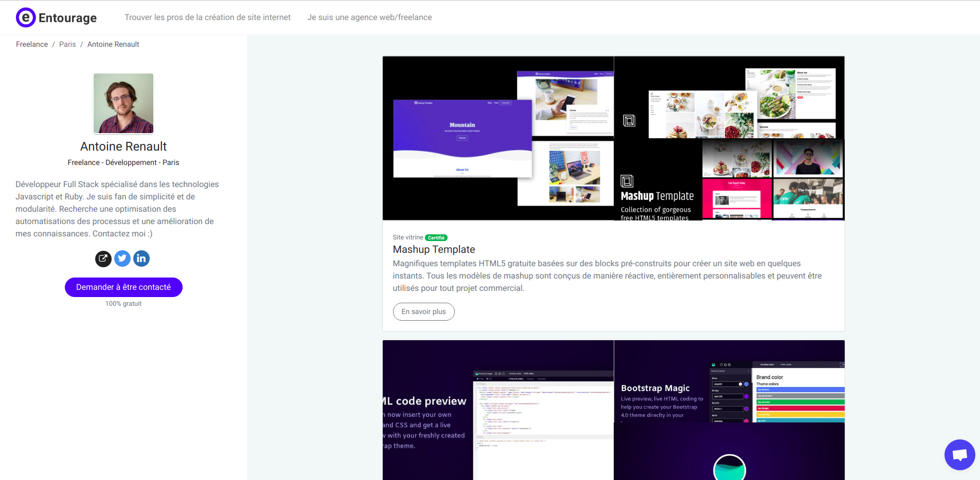Image resolution: width=980 pixels, height=480 pixels.
Task: Click the Entourage brand name text
Action: pos(67,18)
